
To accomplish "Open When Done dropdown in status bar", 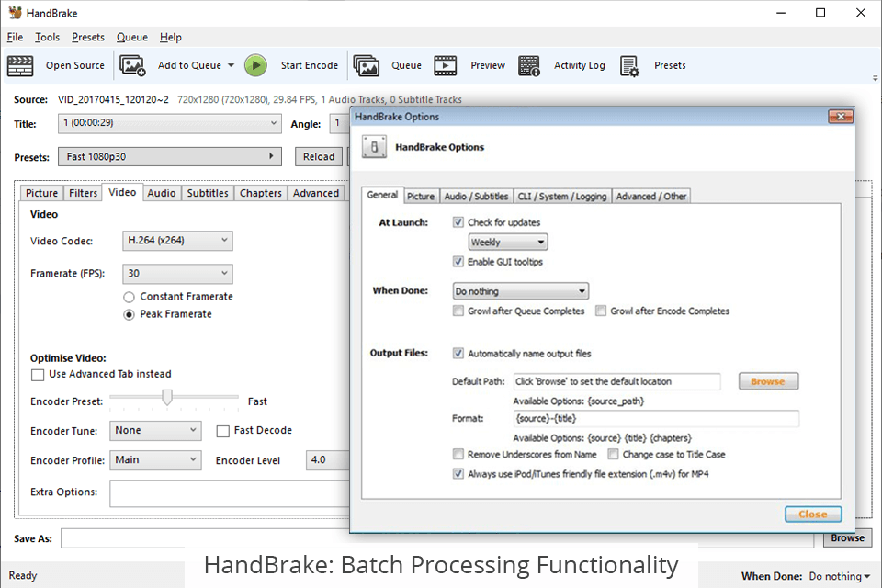I will tap(839, 576).
